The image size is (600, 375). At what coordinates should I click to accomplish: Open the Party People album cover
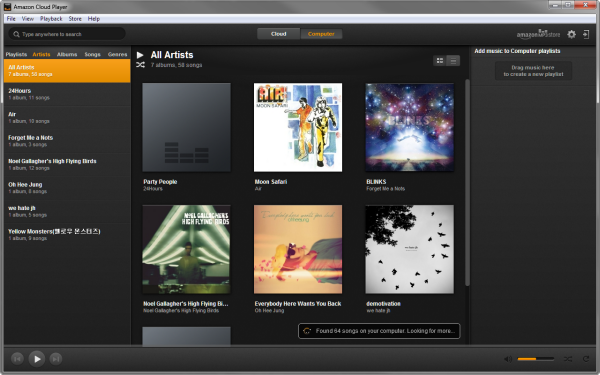click(x=186, y=127)
